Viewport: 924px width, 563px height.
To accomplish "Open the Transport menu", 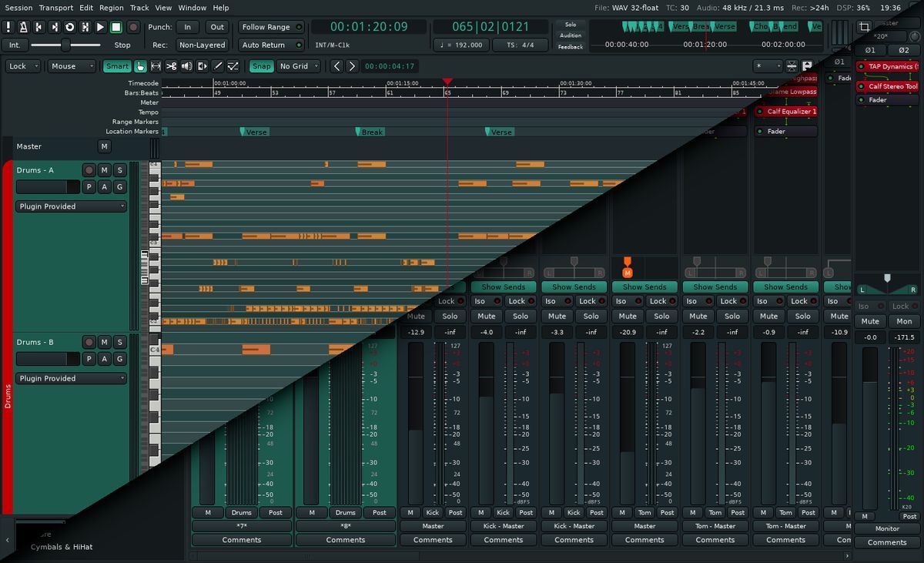I will coord(56,8).
